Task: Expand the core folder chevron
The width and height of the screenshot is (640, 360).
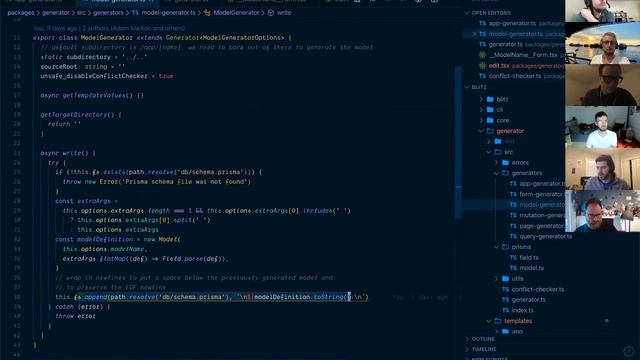Action: [481, 120]
